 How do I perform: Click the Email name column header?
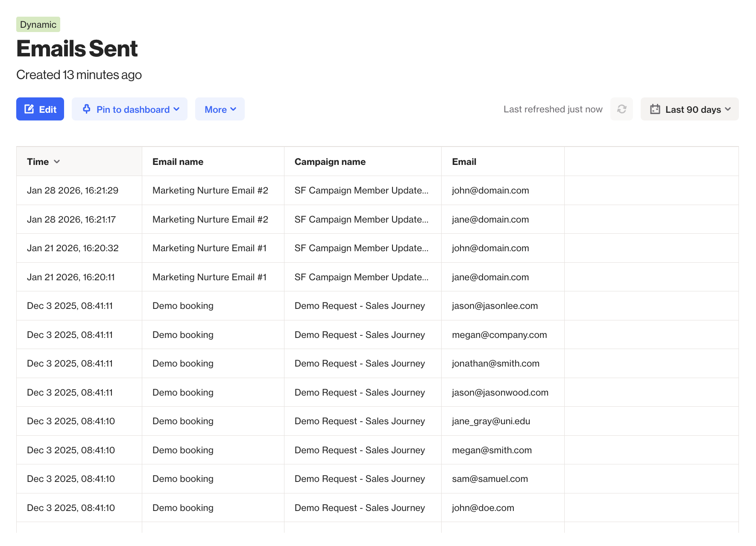point(178,162)
